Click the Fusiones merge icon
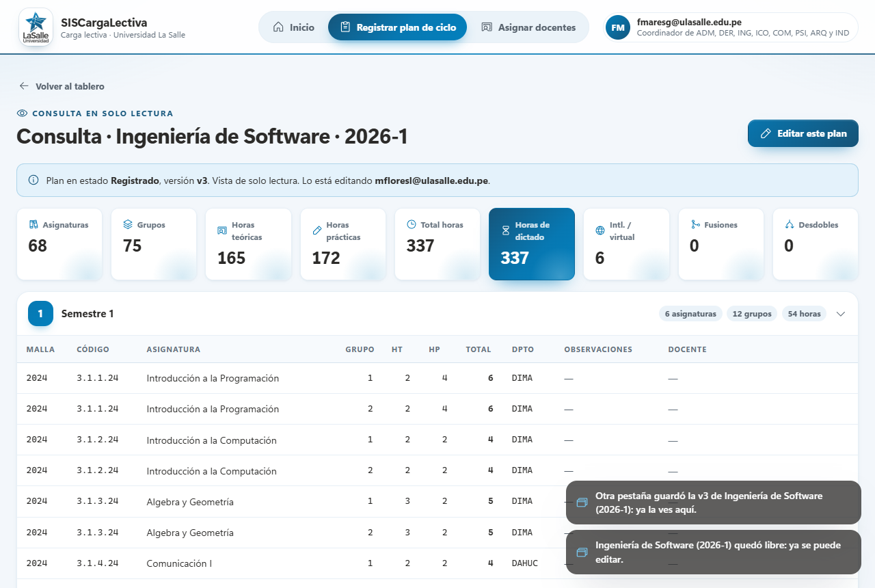875x588 pixels. click(695, 224)
